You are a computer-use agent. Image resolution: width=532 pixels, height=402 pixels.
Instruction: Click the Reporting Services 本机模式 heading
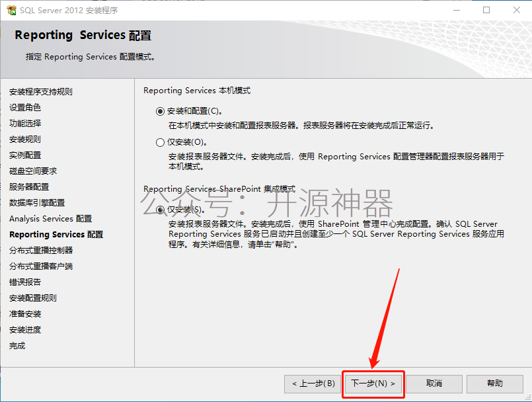click(x=197, y=91)
